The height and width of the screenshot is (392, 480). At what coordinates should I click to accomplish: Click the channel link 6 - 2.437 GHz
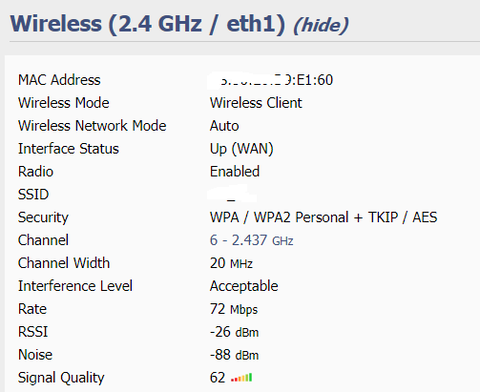coord(251,240)
